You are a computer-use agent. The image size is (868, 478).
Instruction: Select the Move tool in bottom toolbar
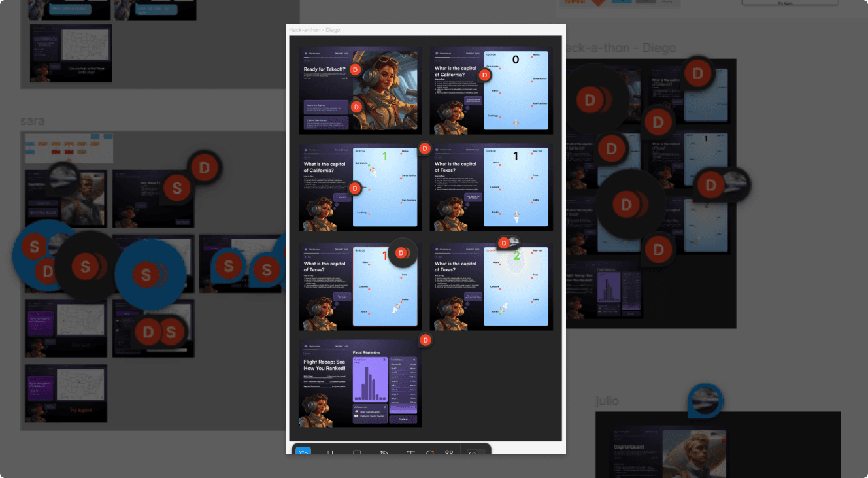click(304, 451)
